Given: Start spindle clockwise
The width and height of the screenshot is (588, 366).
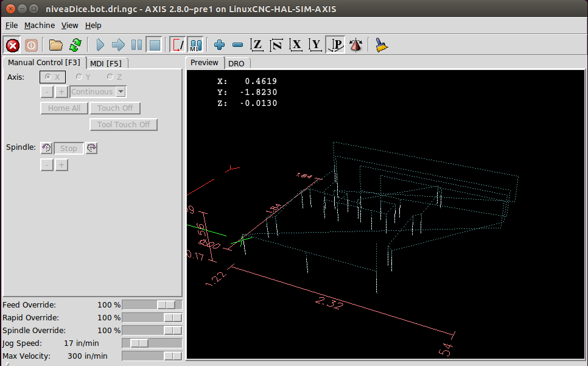Looking at the screenshot, I should point(91,148).
